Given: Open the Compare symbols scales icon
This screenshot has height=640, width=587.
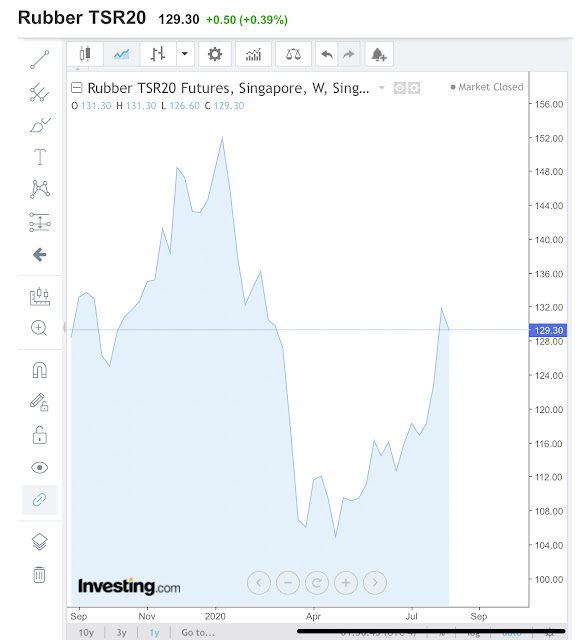Looking at the screenshot, I should [293, 54].
